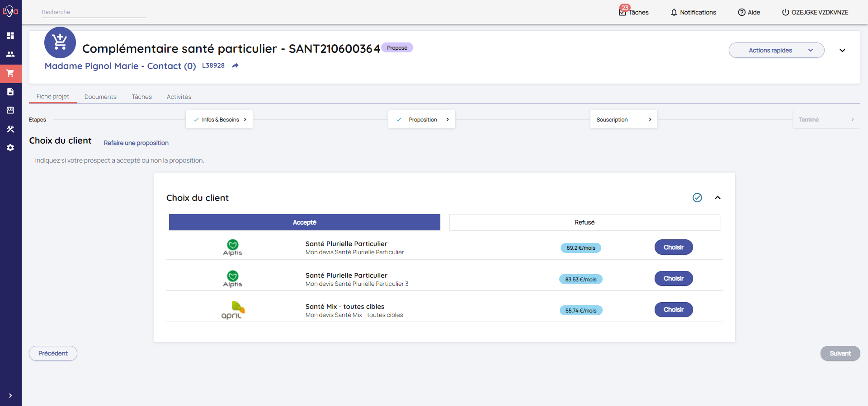Image resolution: width=868 pixels, height=406 pixels.
Task: Open the settings gear icon in sidebar
Action: coord(10,148)
